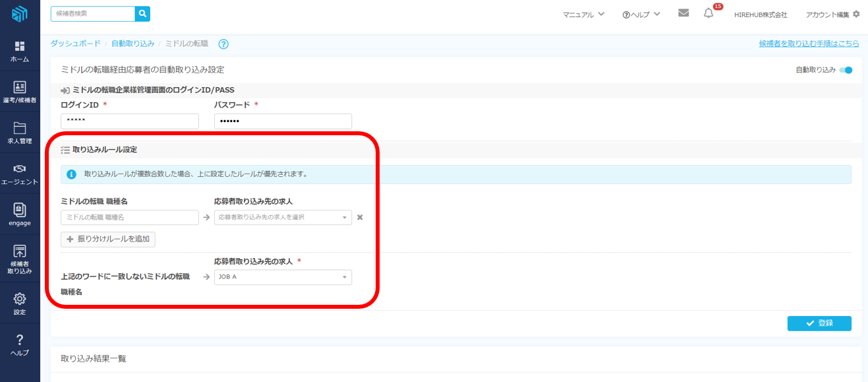Toggle the 自動取り込み switch

(846, 70)
